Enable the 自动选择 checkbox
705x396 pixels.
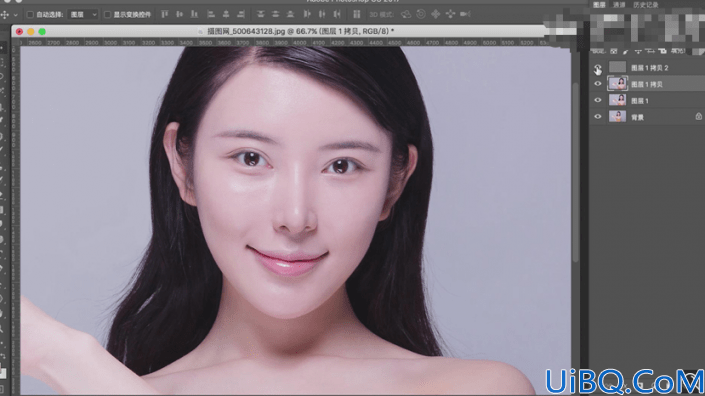(x=30, y=15)
